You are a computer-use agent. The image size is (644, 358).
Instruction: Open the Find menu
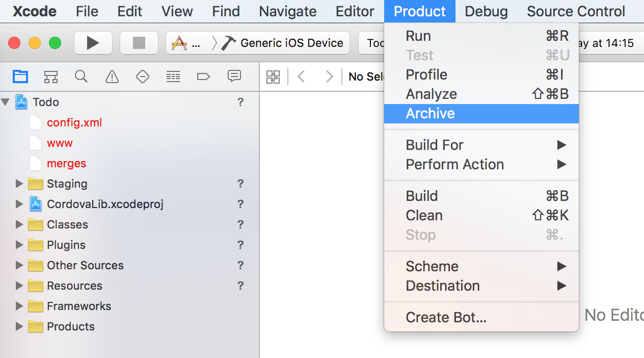coord(226,11)
